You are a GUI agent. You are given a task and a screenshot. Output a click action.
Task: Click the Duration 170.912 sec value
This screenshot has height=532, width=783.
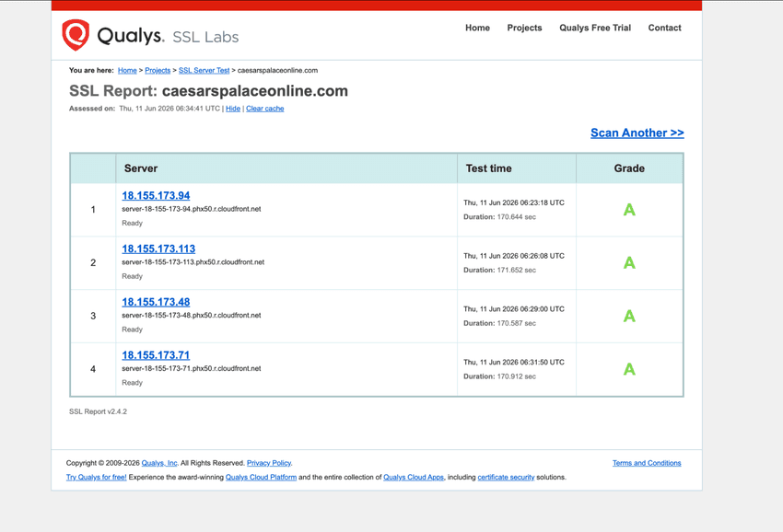point(499,376)
